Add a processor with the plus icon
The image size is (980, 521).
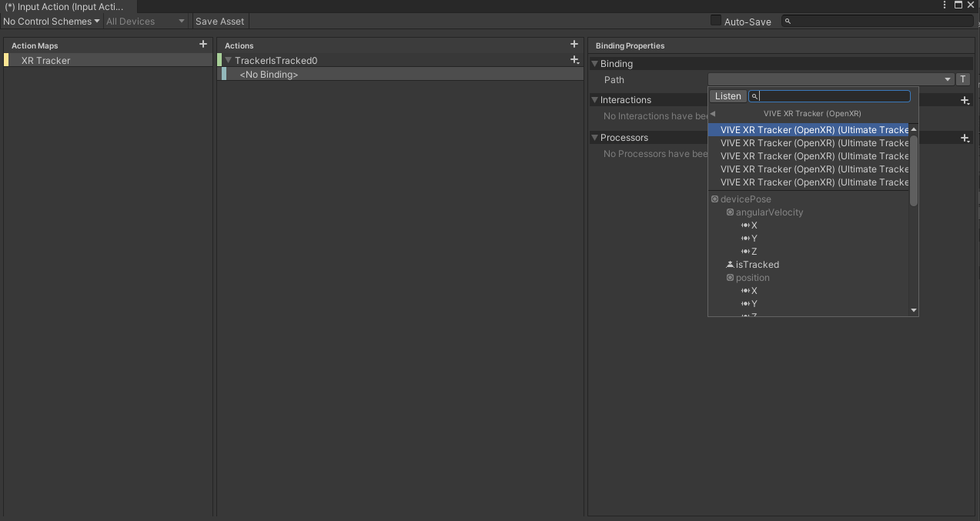point(965,138)
